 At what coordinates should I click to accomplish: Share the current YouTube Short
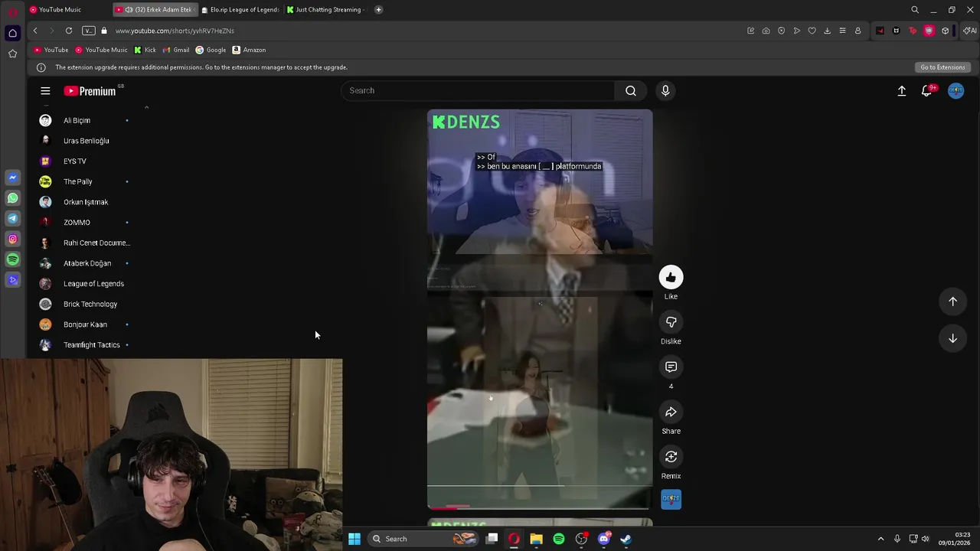[x=671, y=412]
